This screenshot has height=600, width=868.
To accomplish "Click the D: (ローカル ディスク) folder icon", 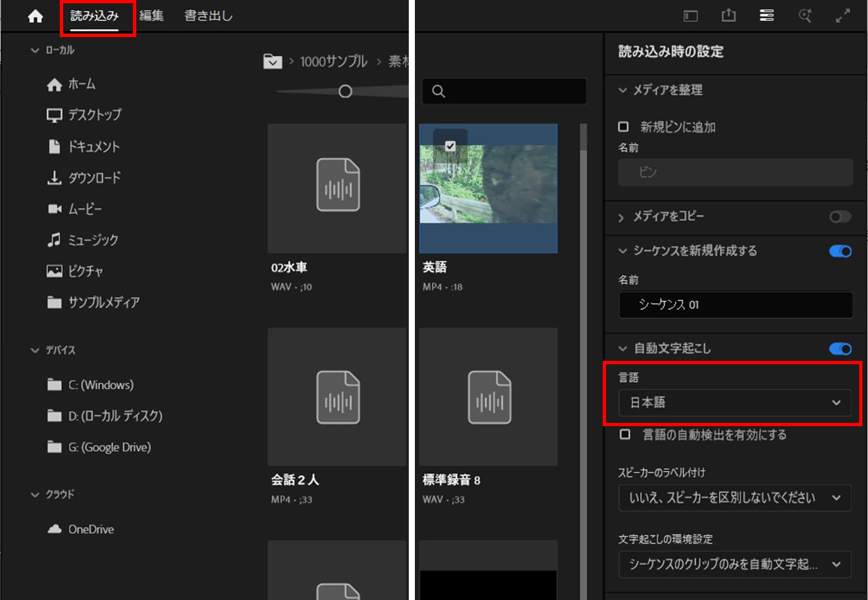I will point(54,416).
